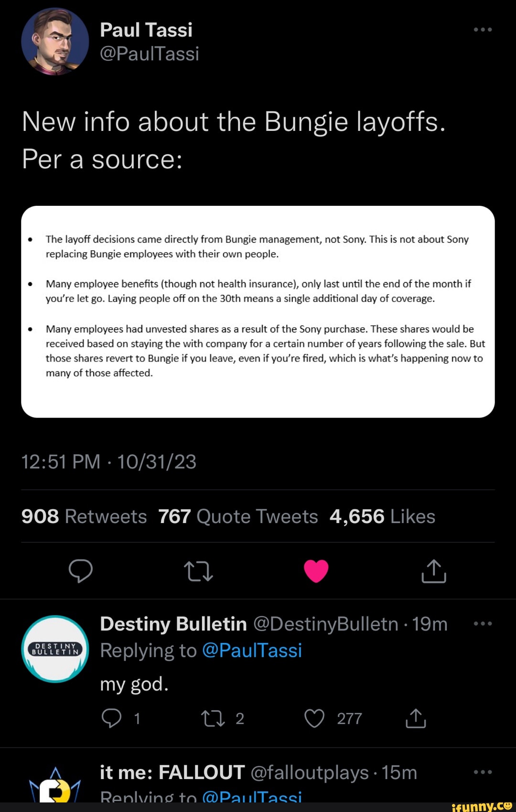View the 767 Quote Tweets
This screenshot has width=516, height=812.
238,516
